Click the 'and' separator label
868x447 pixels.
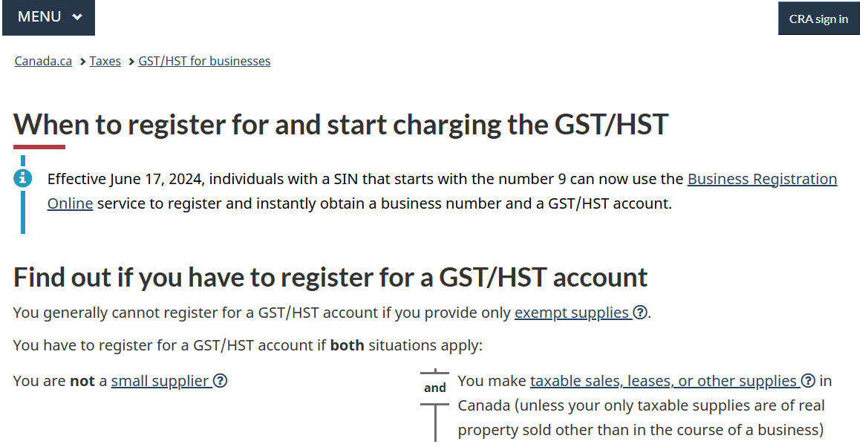point(435,388)
